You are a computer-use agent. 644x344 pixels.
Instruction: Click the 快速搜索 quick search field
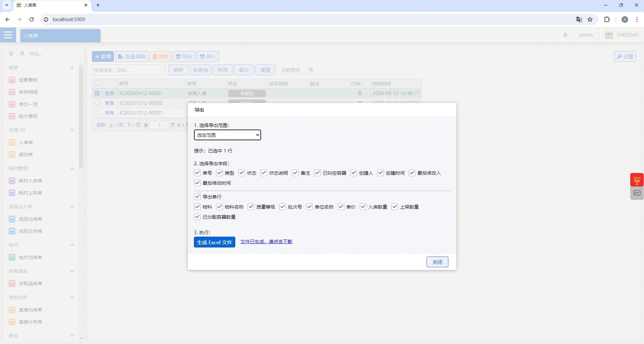pos(129,70)
